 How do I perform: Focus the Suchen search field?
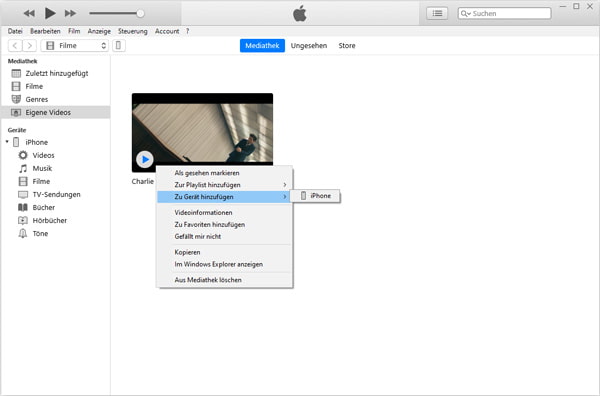tap(504, 13)
